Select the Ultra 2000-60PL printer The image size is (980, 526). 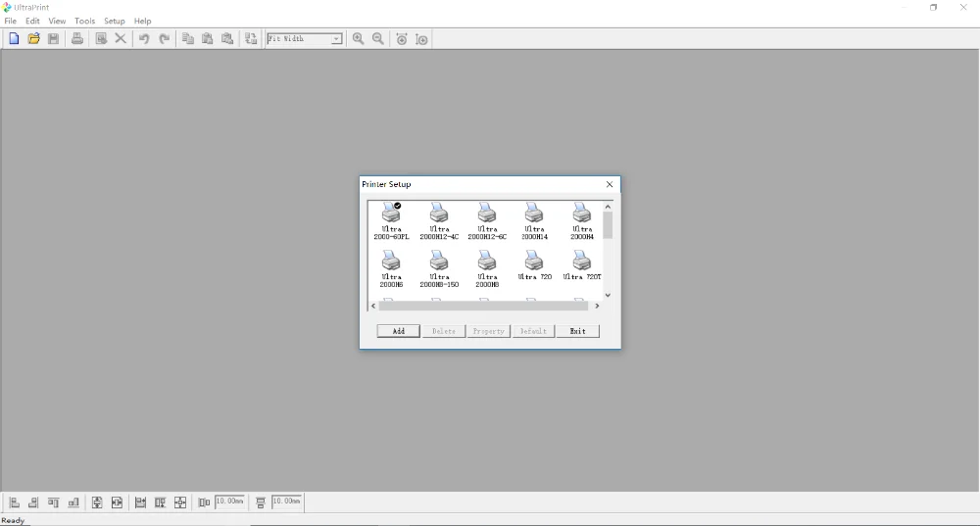click(391, 221)
